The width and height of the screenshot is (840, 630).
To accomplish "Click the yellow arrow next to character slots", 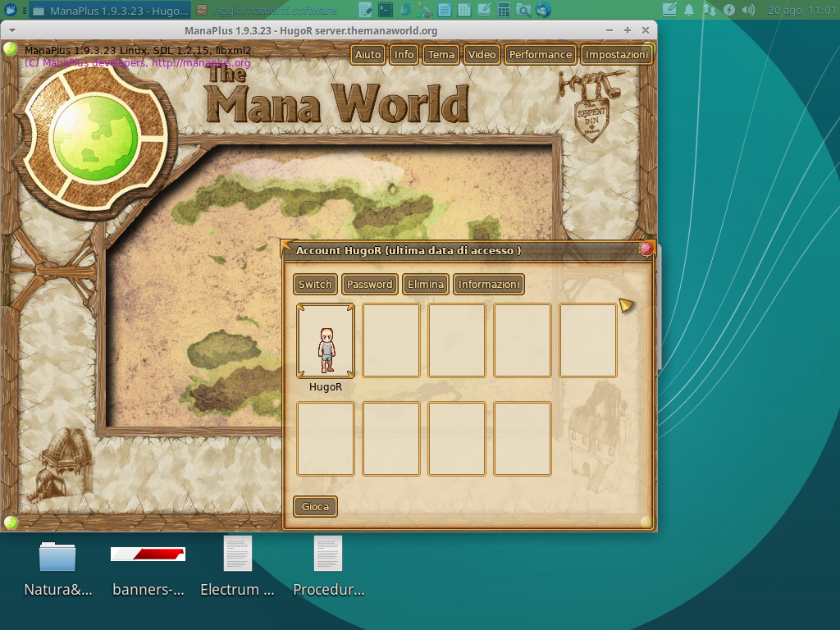I will 626,305.
